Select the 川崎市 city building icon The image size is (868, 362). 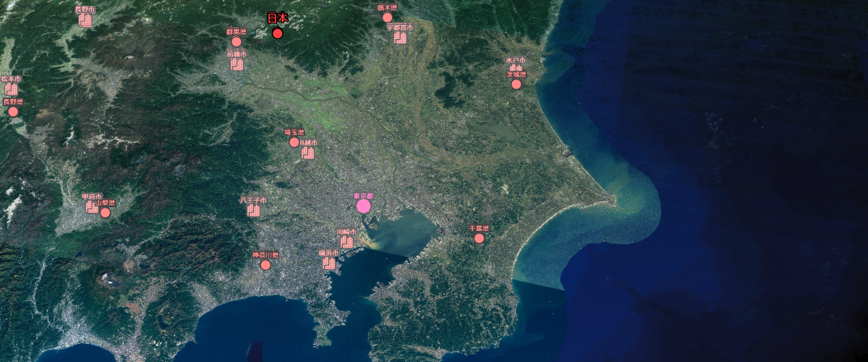pyautogui.click(x=347, y=241)
